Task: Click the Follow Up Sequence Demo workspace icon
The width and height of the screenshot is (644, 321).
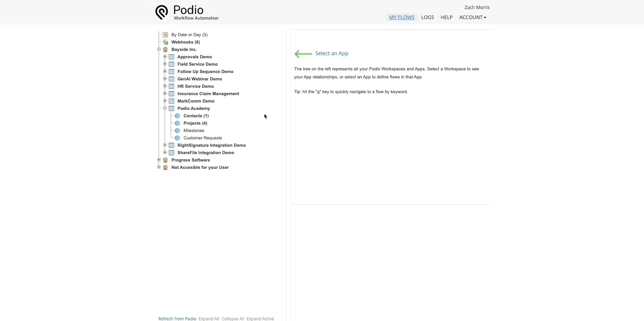Action: click(x=171, y=72)
